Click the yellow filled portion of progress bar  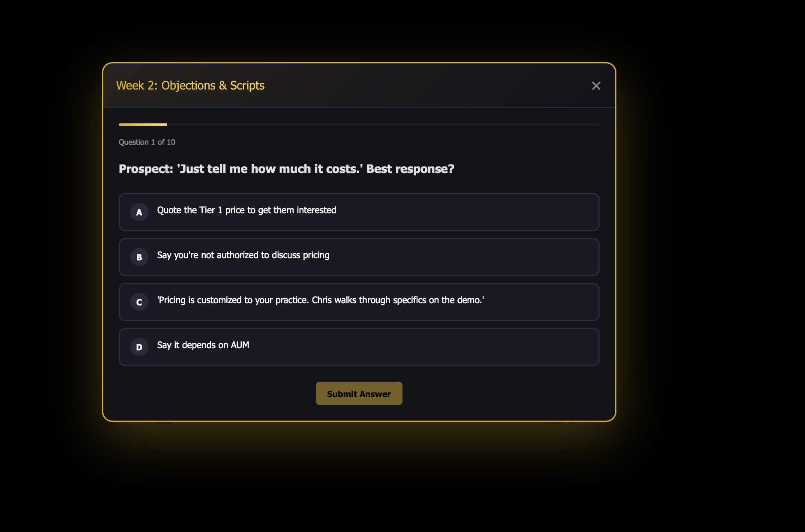(142, 124)
